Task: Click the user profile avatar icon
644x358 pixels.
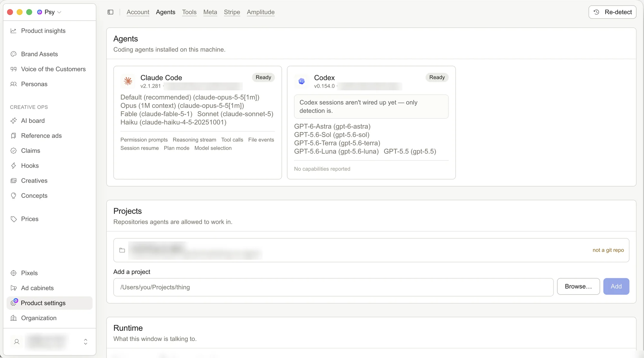Action: [17, 342]
